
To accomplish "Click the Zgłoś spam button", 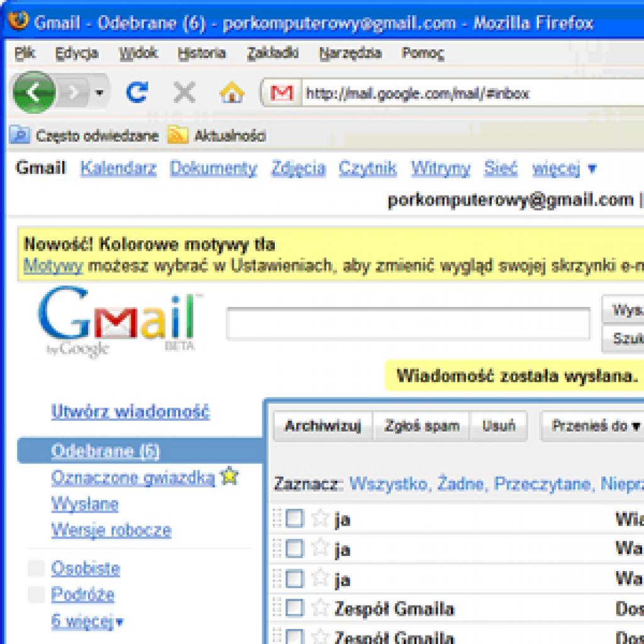I will pos(422,426).
